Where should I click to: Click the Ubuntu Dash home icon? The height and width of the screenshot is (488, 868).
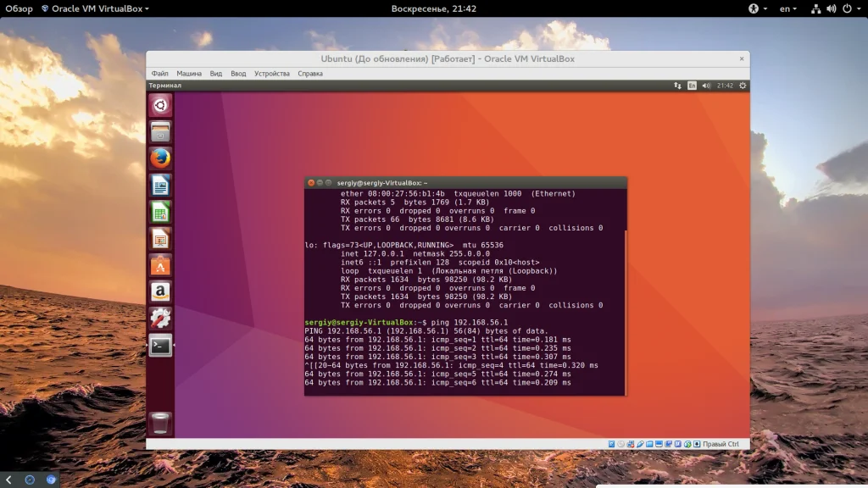coord(160,105)
